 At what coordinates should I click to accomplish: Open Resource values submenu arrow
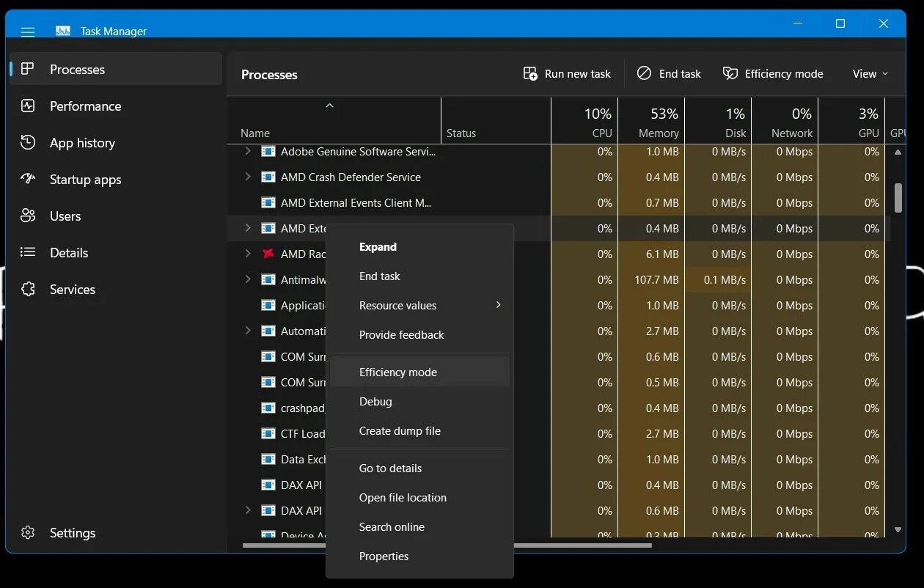point(498,305)
